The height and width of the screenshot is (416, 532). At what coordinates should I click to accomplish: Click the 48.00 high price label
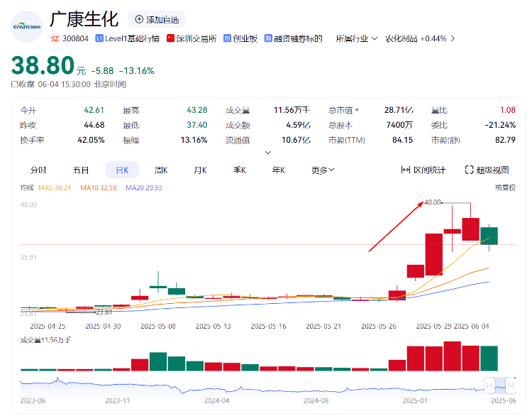click(433, 202)
